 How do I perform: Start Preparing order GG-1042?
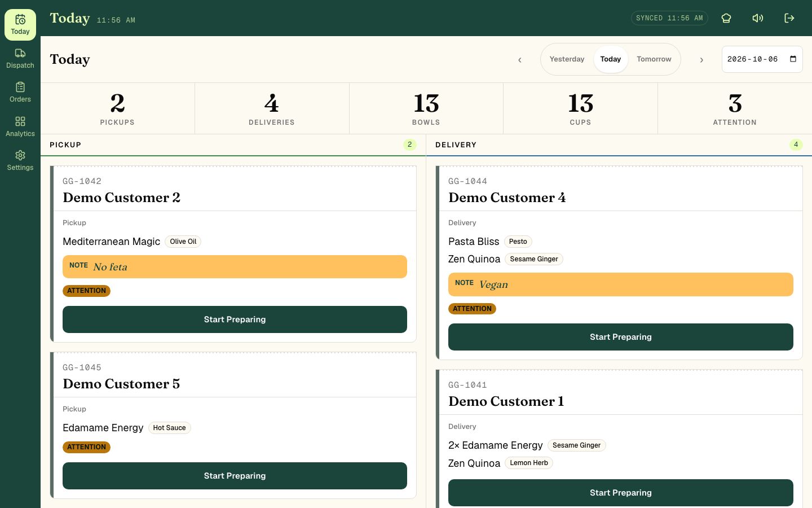point(235,319)
